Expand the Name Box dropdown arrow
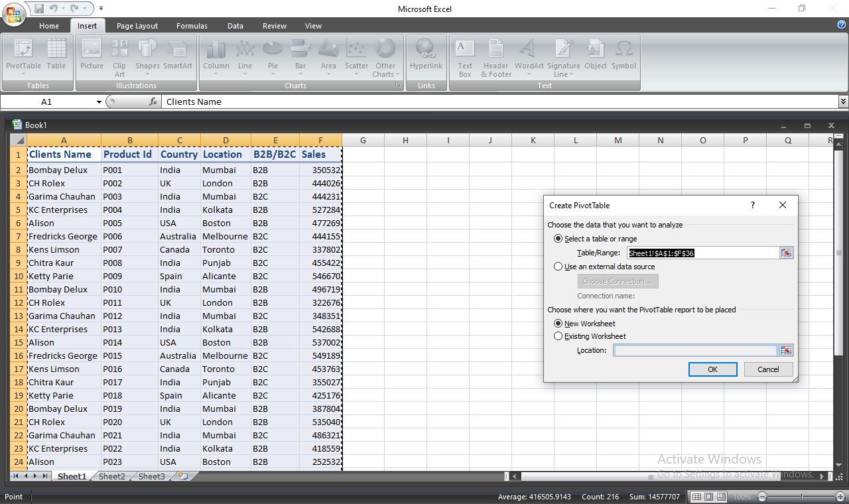Viewport: 849px width, 504px height. 99,101
